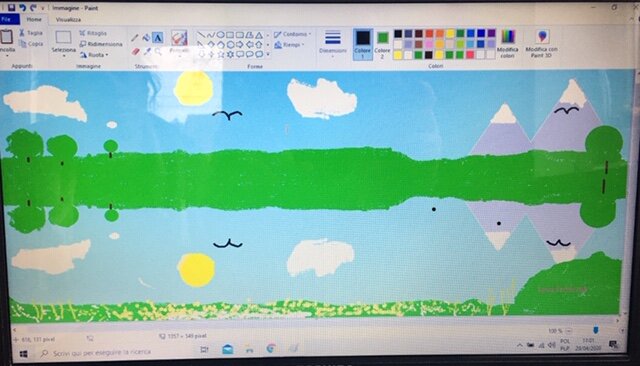Pick the red color swatch
This screenshot has height=366, width=640.
click(429, 34)
